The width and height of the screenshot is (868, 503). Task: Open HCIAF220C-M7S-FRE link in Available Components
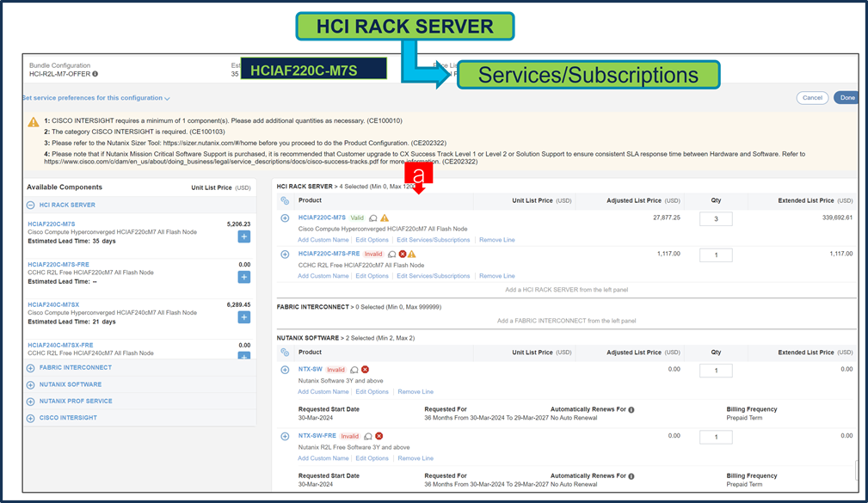coord(58,265)
